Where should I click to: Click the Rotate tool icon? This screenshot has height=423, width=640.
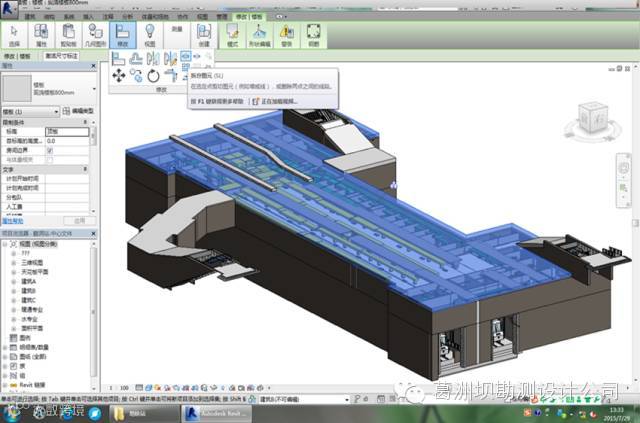pos(153,75)
